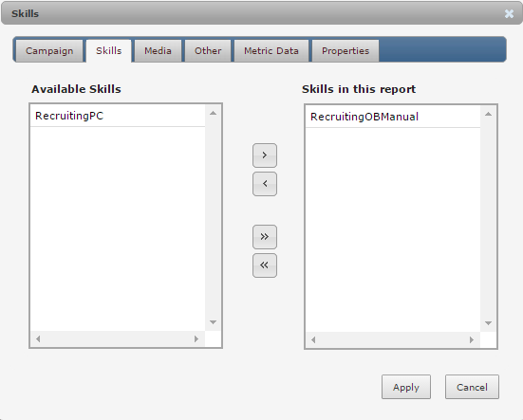Click Available Skills scroll down arrow
523x420 pixels.
214,322
